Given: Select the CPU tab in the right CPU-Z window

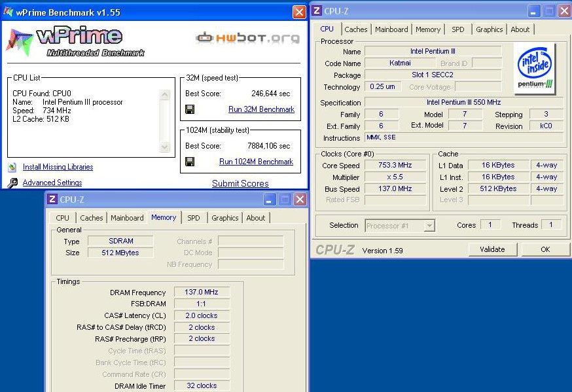Looking at the screenshot, I should 327,29.
